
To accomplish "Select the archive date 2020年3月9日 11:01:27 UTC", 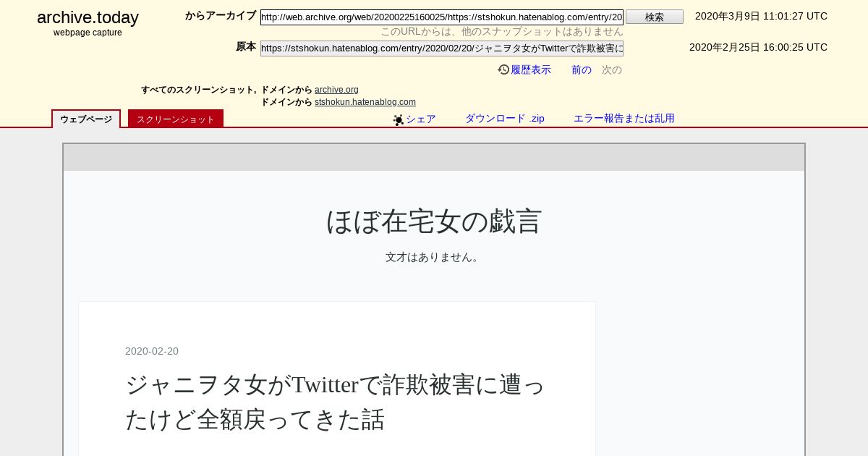I will (x=761, y=16).
